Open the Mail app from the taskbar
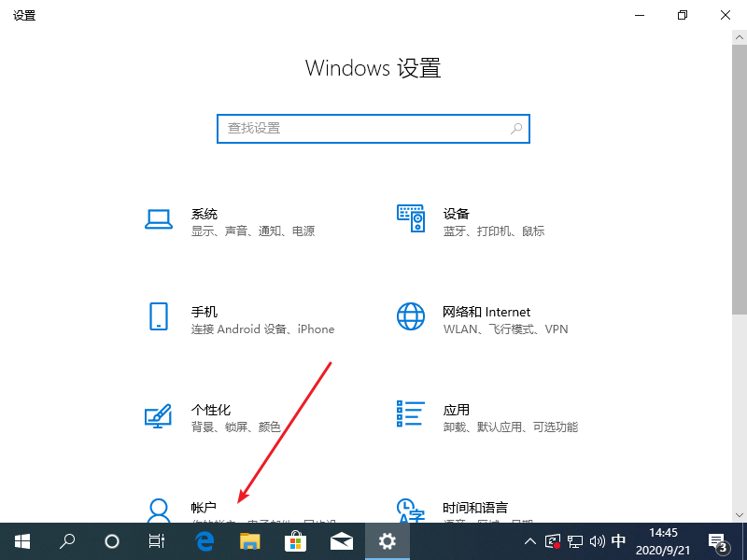The width and height of the screenshot is (747, 560). point(342,541)
